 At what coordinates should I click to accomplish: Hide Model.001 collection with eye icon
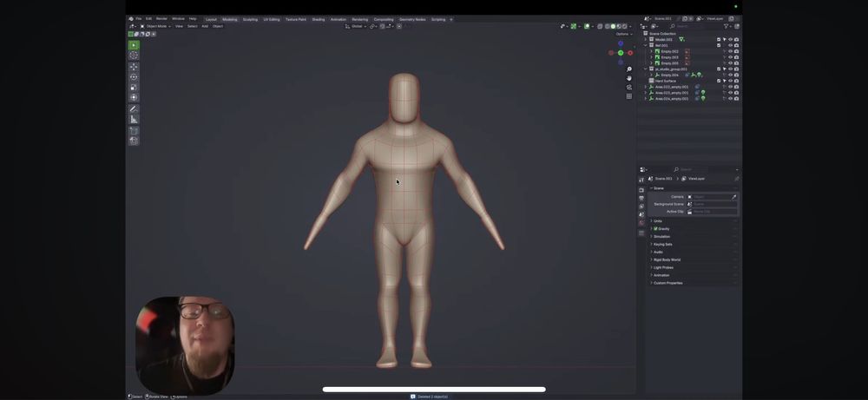[730, 39]
